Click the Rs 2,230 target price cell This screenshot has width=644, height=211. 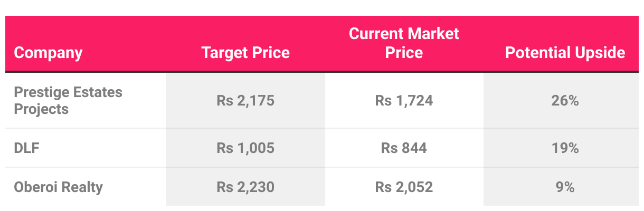tap(245, 187)
